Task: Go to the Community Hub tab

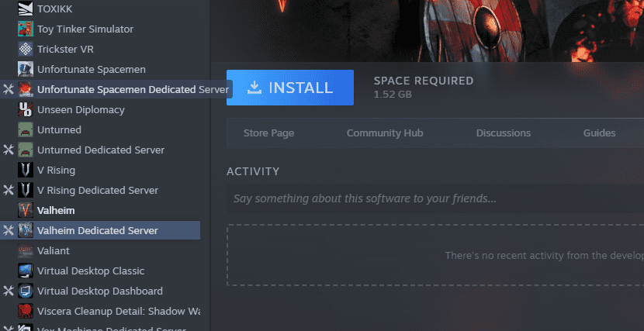Action: pos(385,133)
